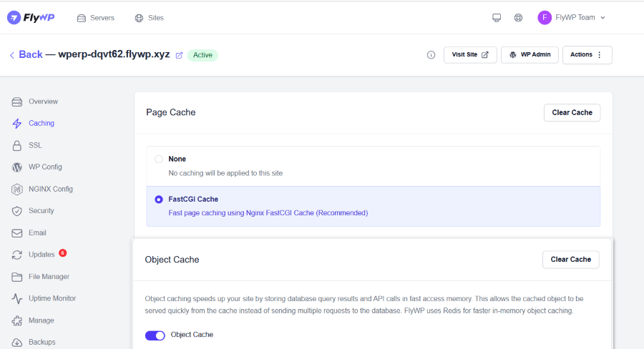Screen dimensions: 644x349
Task: Click the SSL padlock icon
Action: 17,146
